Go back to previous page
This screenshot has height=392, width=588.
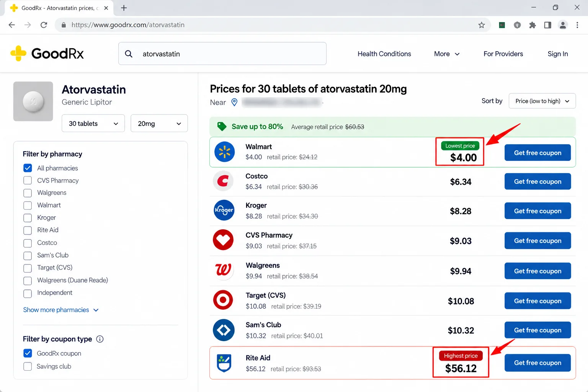[x=12, y=25]
